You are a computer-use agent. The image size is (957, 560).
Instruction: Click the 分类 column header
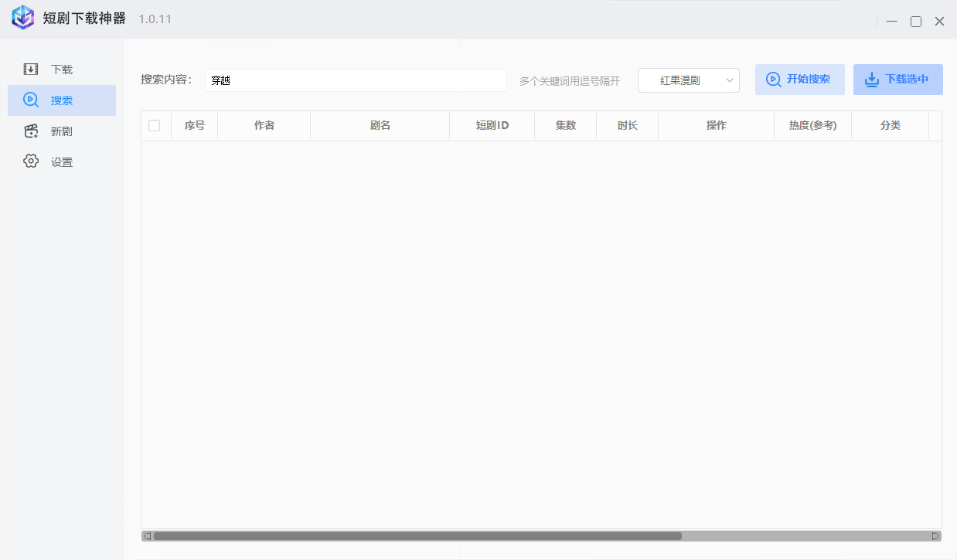[x=891, y=125]
